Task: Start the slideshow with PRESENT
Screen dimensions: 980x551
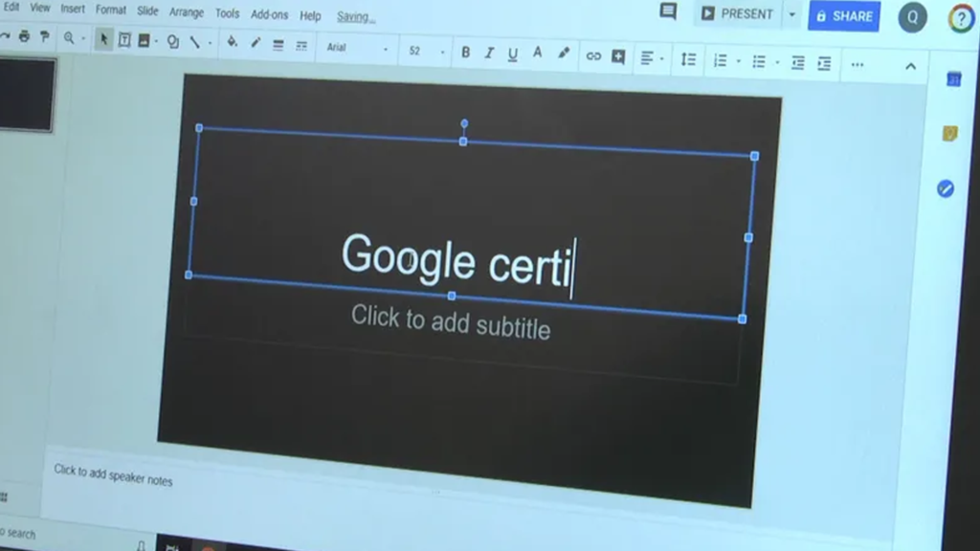Action: click(737, 13)
